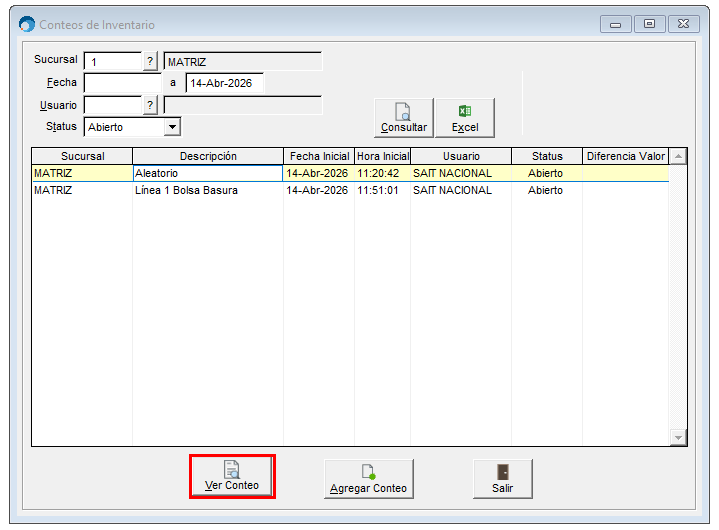
Task: Open the Status dropdown showing Abierto
Action: click(172, 127)
